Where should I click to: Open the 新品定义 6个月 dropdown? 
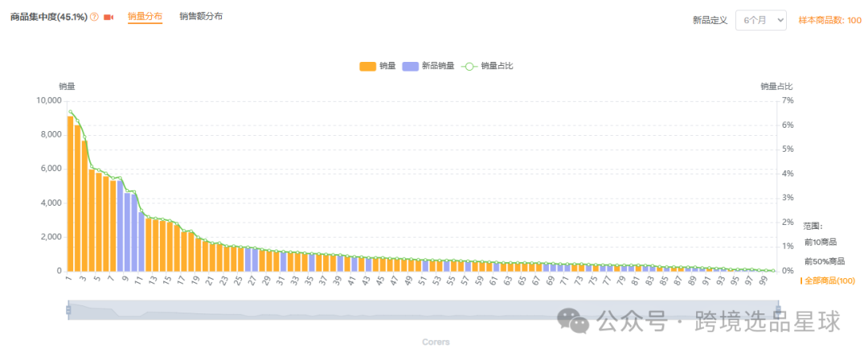click(760, 20)
